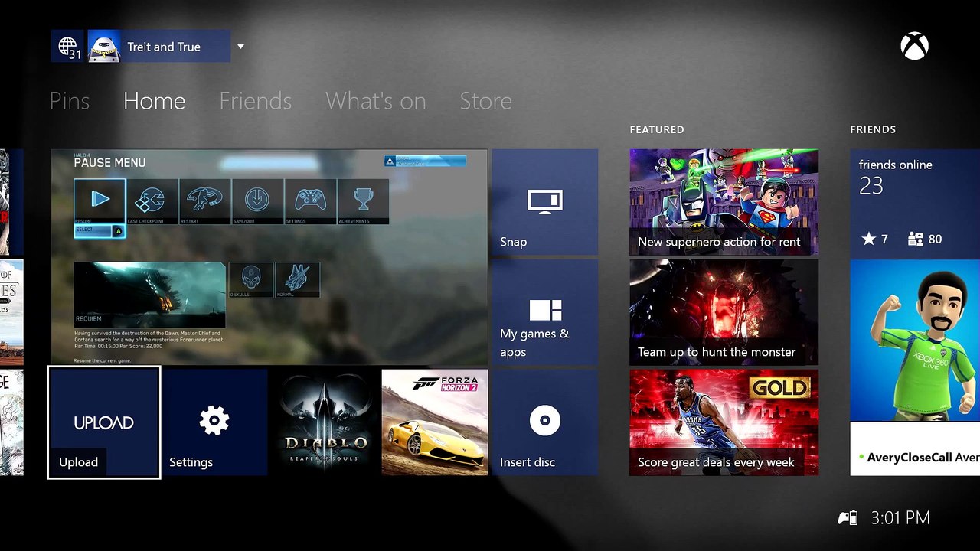Open the Upload tile
The width and height of the screenshot is (980, 551).
tap(104, 422)
